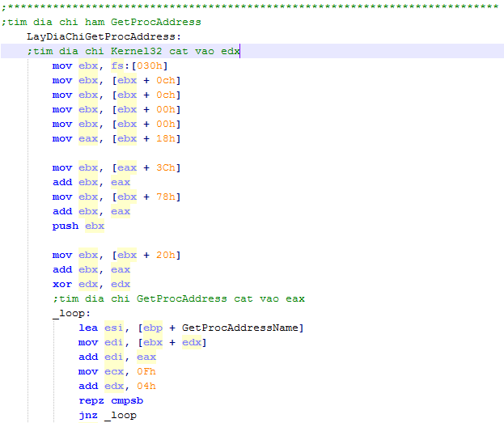The image size is (504, 423).
Task: Click the line 'mov edi, [ebx + edx]'
Action: click(x=142, y=343)
